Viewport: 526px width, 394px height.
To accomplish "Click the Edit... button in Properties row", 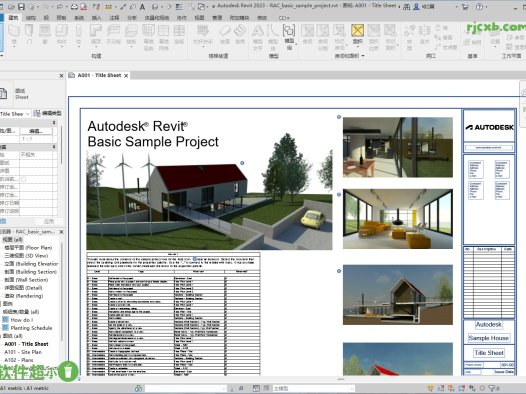I will click(x=36, y=131).
